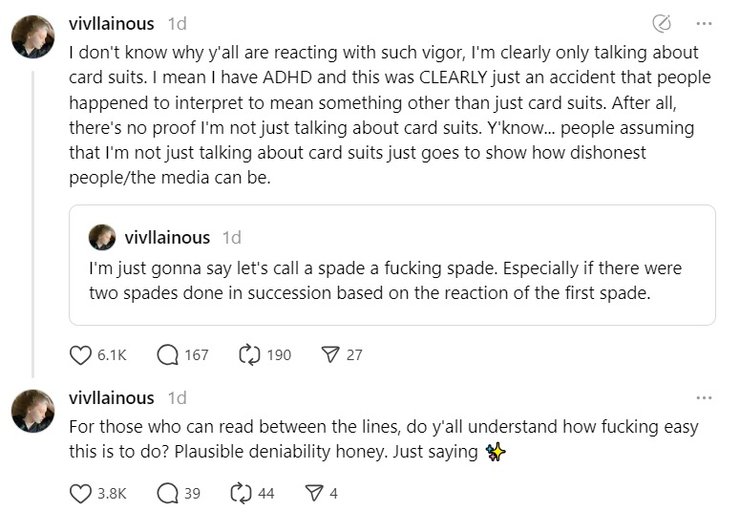Viewport: 740px width, 514px height.
Task: View the second post's profile avatar
Action: tap(33, 411)
